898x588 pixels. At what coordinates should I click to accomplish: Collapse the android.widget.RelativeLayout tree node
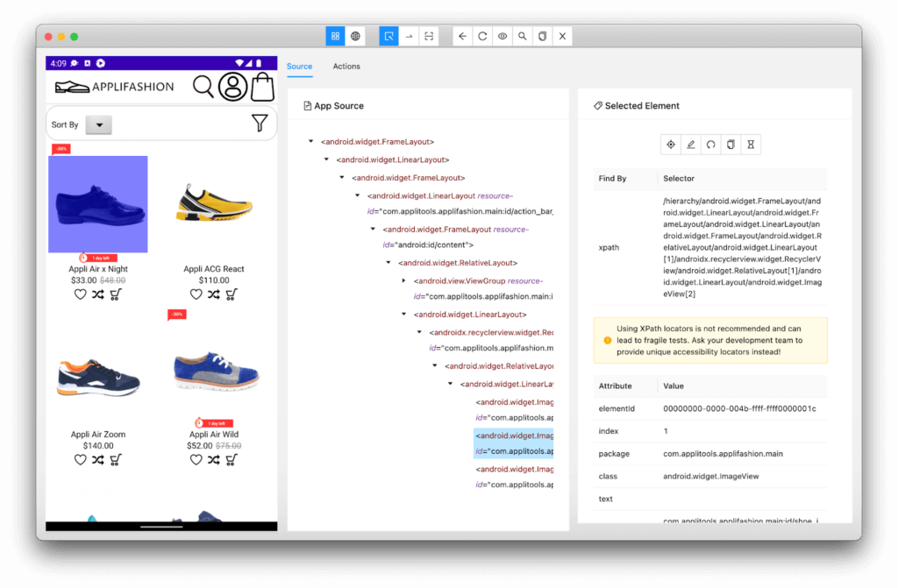click(388, 263)
